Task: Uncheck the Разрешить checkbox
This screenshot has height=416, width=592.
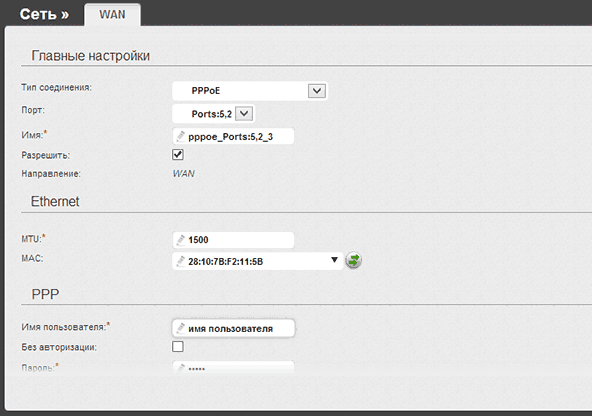Action: coord(178,155)
